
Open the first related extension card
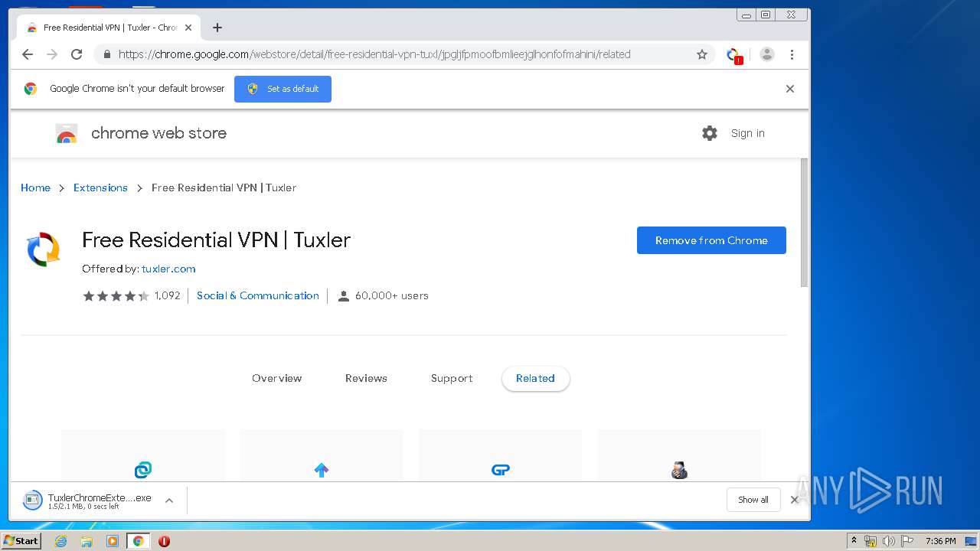143,455
